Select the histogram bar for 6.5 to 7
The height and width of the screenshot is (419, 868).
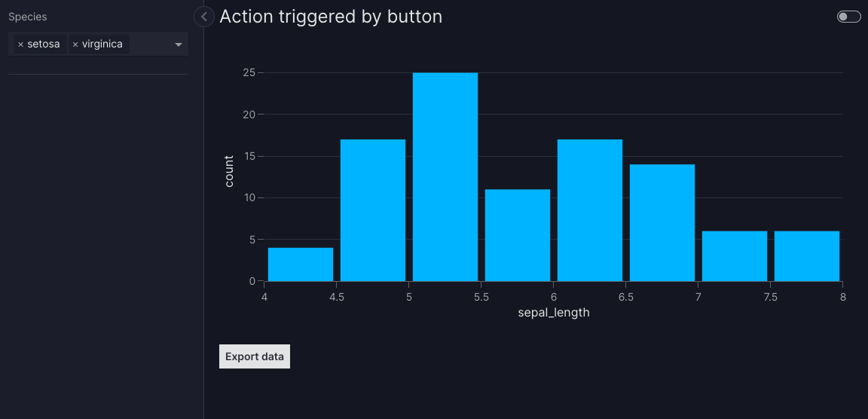[x=662, y=223]
